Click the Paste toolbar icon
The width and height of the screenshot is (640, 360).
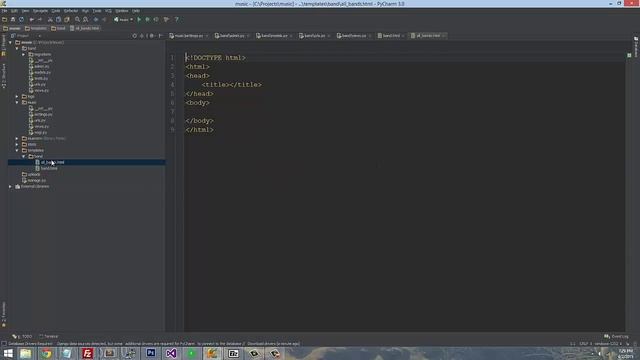tap(67, 19)
